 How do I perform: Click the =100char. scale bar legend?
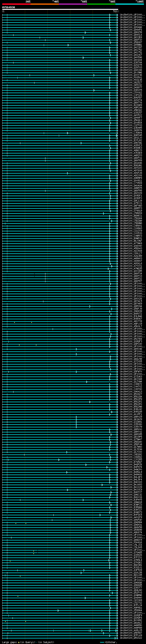pyautogui.click(x=109, y=642)
